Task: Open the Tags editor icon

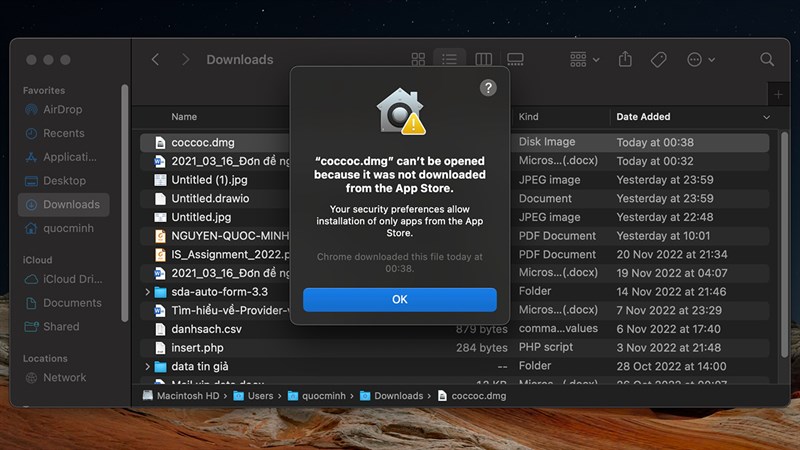Action: point(658,60)
